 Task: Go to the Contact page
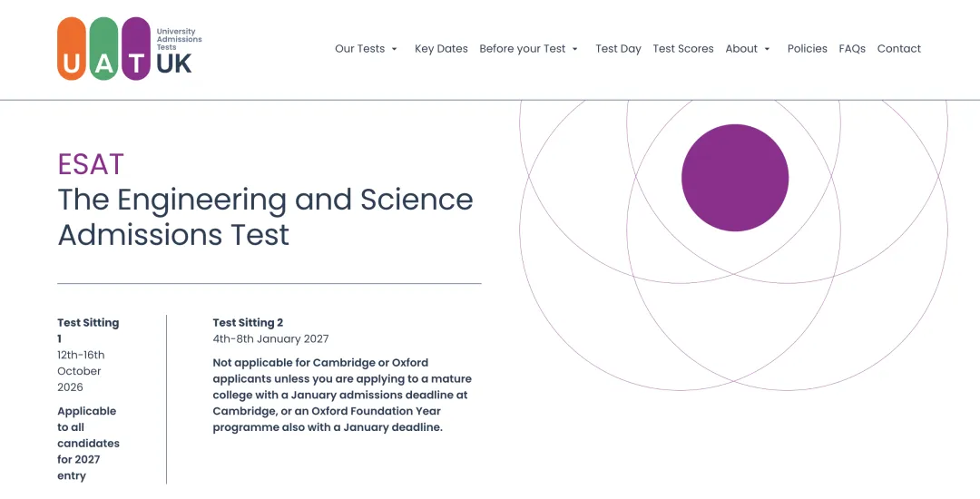tap(898, 49)
